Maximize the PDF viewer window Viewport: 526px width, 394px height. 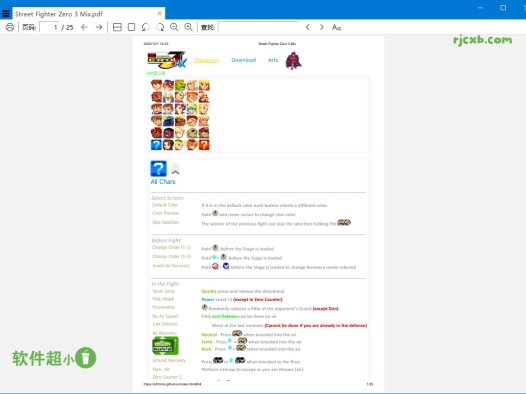(503, 8)
